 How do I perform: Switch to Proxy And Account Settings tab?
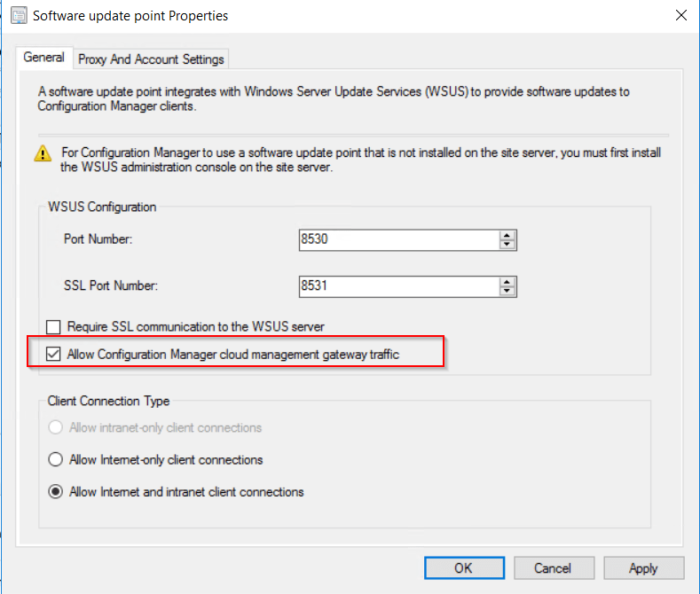click(x=152, y=59)
